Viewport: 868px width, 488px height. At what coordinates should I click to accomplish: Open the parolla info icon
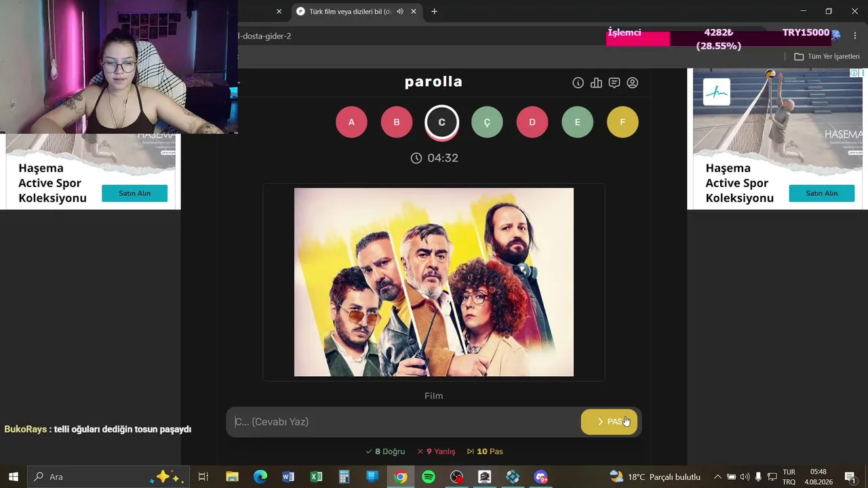(x=578, y=83)
